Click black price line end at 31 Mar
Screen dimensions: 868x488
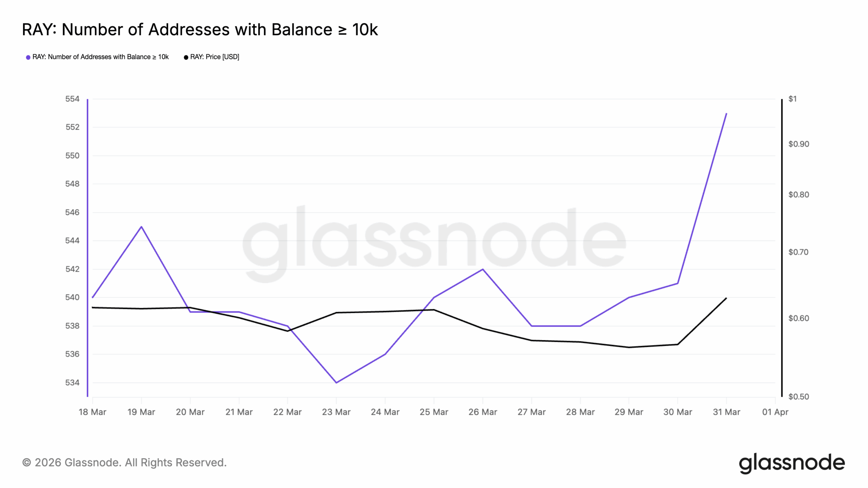tap(726, 298)
